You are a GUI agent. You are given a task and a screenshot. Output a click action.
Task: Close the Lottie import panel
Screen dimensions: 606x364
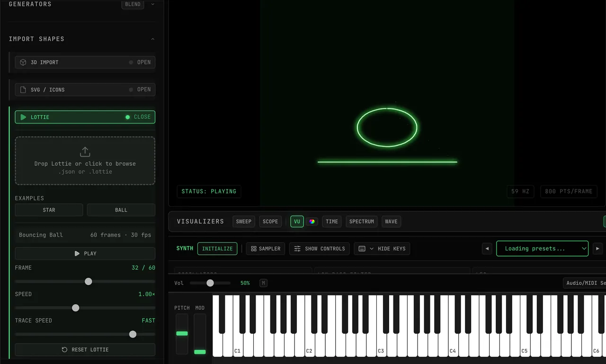point(85,117)
